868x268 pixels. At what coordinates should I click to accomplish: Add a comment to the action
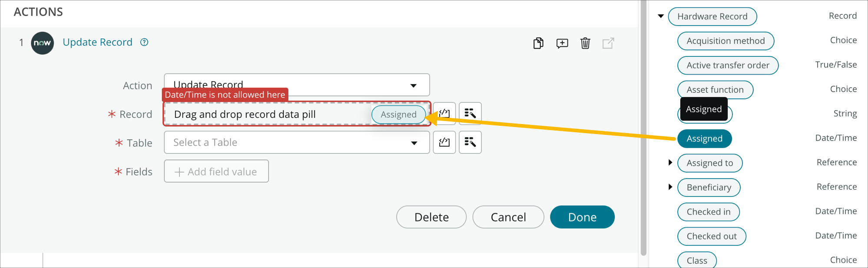point(562,43)
